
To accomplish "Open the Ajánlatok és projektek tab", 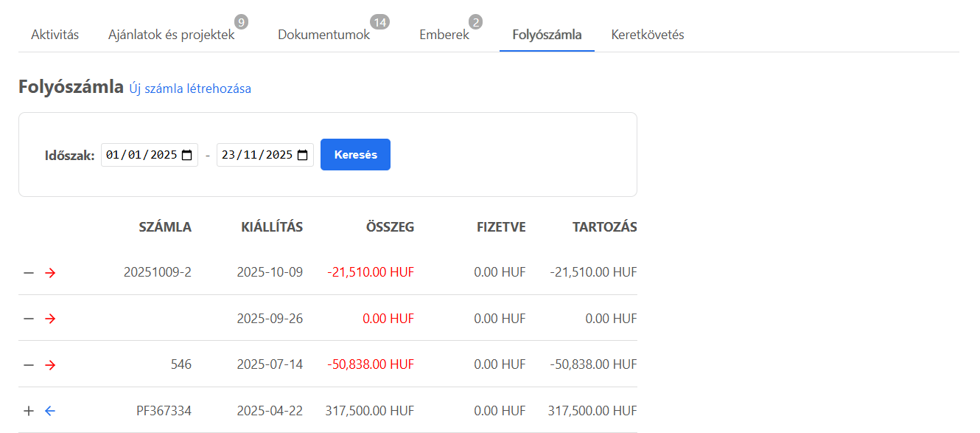I will (171, 35).
